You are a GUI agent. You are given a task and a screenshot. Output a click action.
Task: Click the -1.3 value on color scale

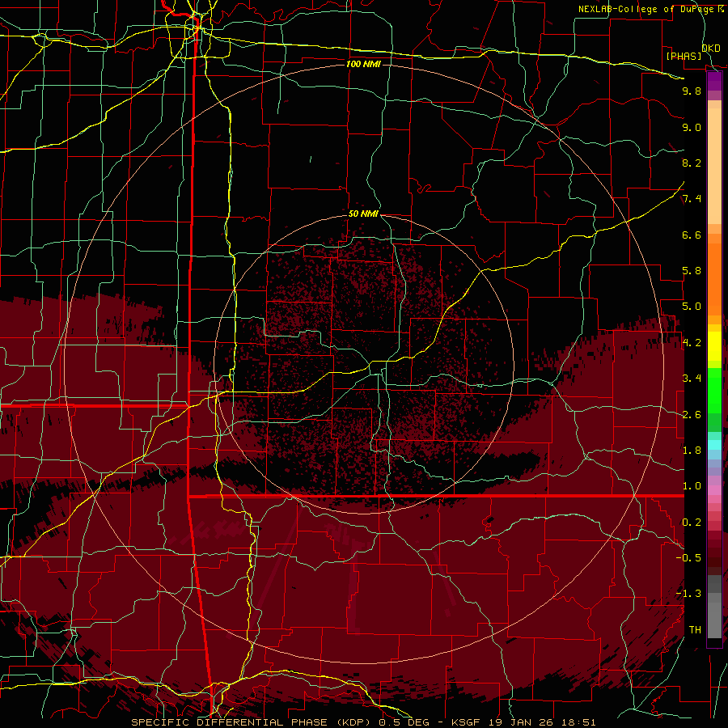[688, 594]
